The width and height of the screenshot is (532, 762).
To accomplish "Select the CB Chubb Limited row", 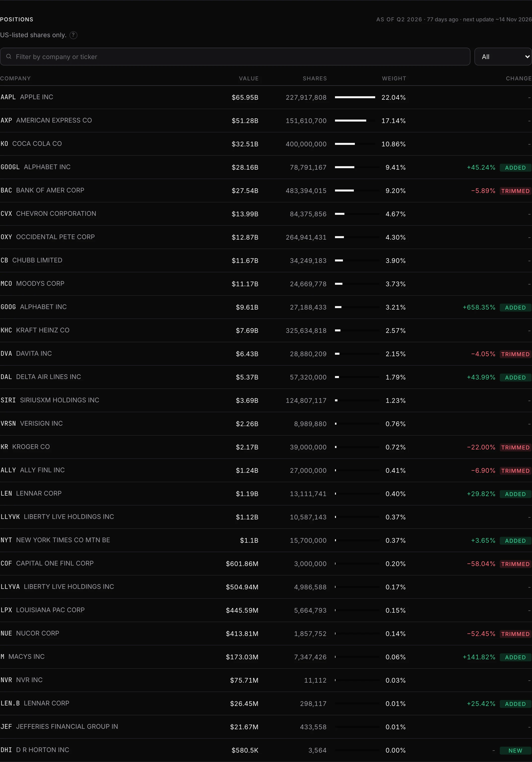I will pos(266,260).
